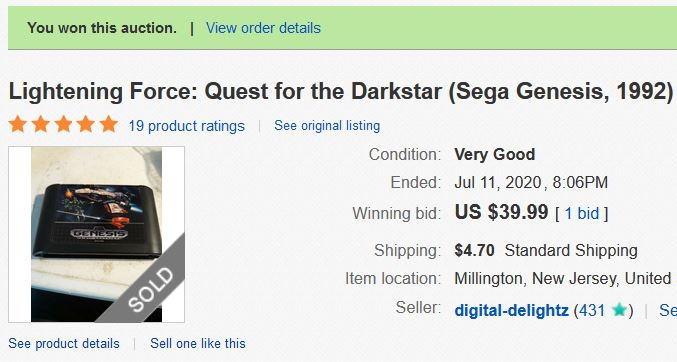Click Sell one like this

click(198, 343)
